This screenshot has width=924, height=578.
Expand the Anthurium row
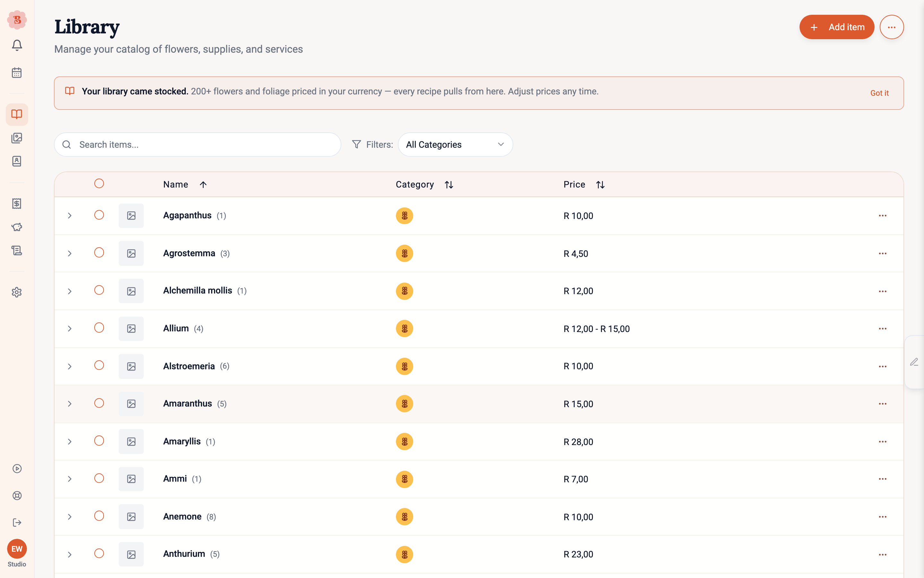[70, 555]
